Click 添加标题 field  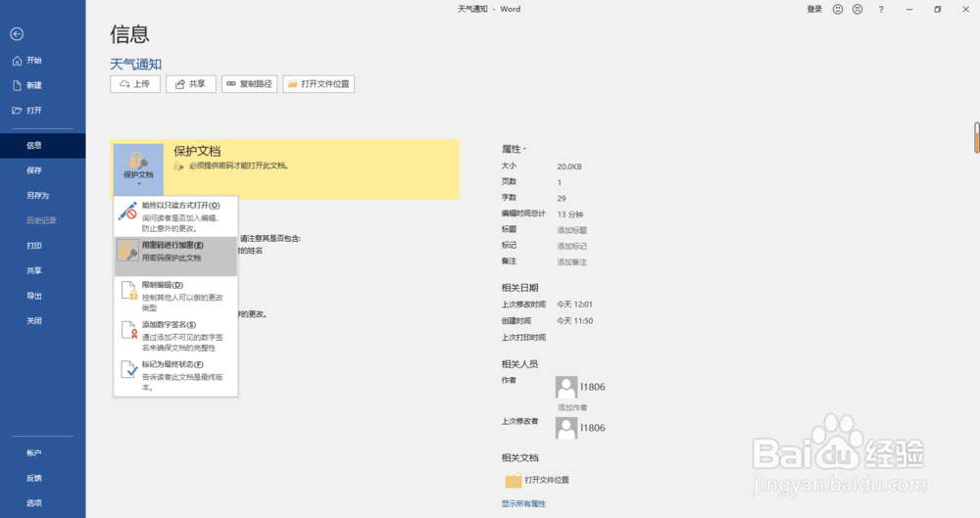click(x=572, y=230)
